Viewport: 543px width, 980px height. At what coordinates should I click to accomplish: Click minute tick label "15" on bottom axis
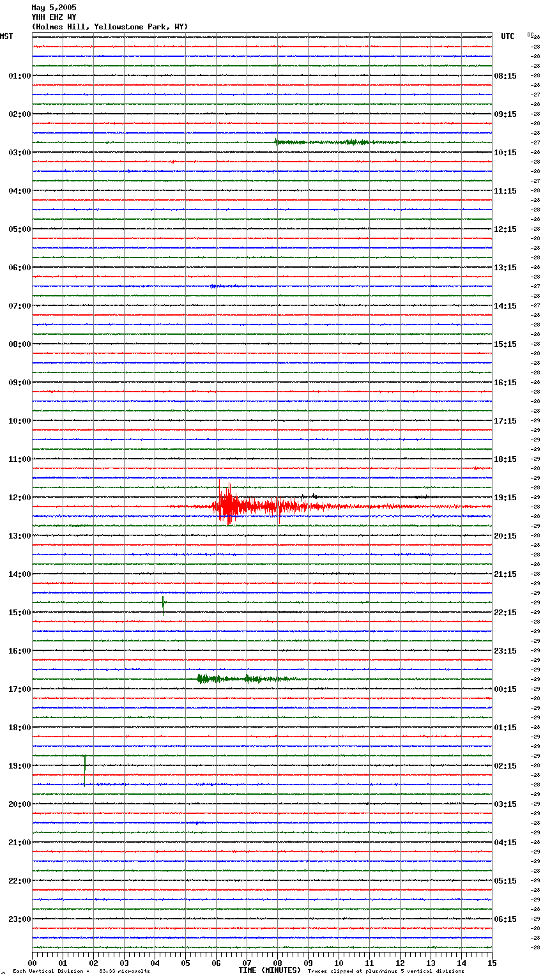tap(492, 963)
